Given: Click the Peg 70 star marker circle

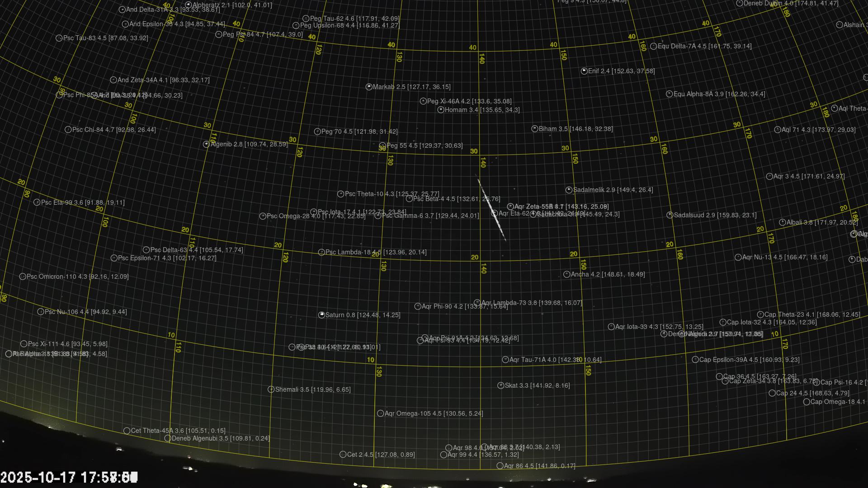Looking at the screenshot, I should click(317, 131).
